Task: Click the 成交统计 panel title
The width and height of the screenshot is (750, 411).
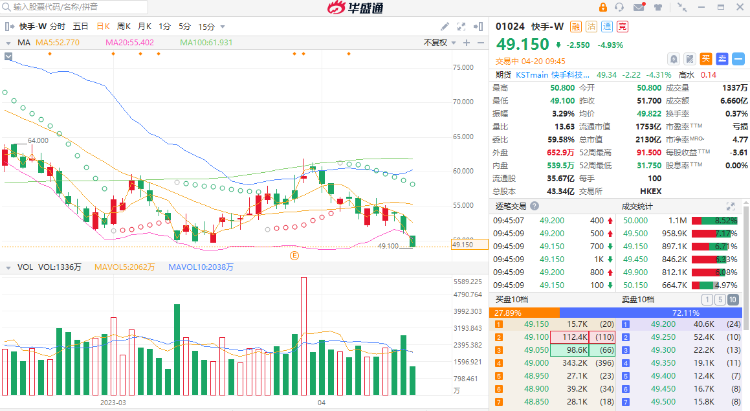Action: tap(637, 206)
